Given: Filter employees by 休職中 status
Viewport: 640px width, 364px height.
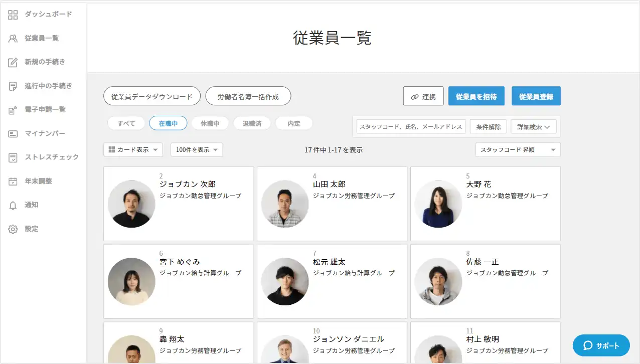Looking at the screenshot, I should [x=210, y=123].
